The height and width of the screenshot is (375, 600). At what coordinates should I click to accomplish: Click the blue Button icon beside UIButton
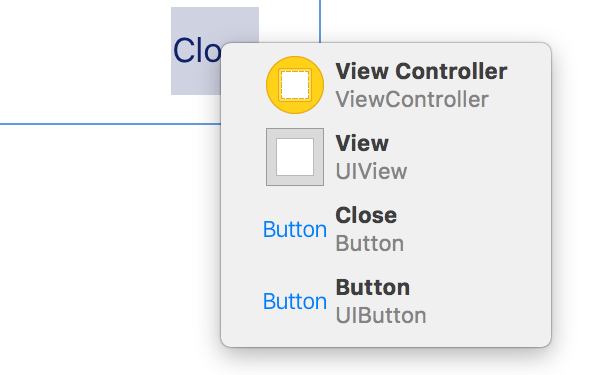point(295,301)
